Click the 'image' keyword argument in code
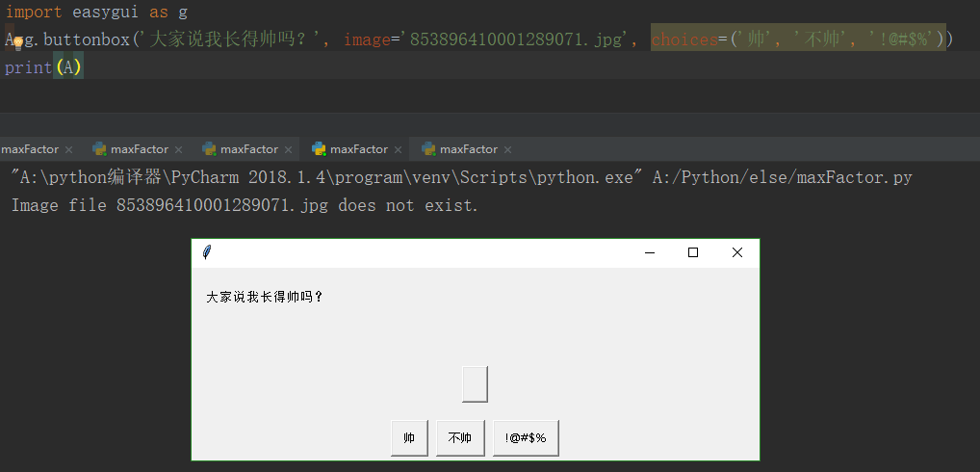 click(368, 39)
